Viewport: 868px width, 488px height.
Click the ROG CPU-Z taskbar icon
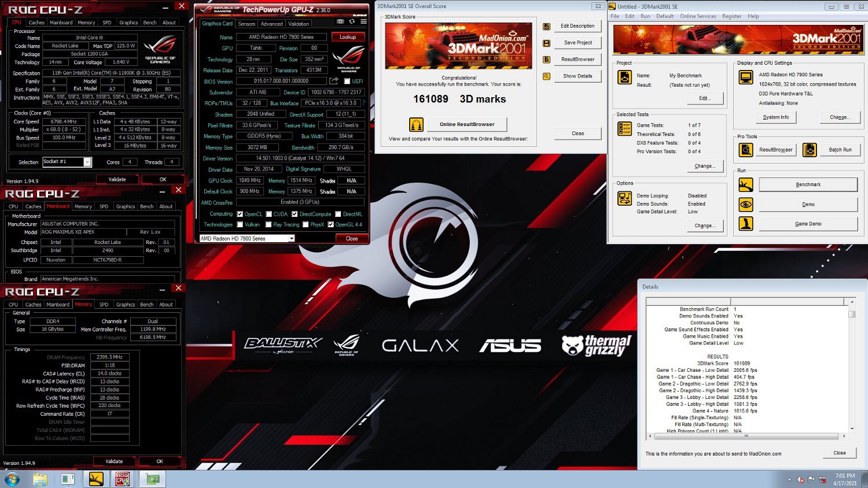pos(122,479)
